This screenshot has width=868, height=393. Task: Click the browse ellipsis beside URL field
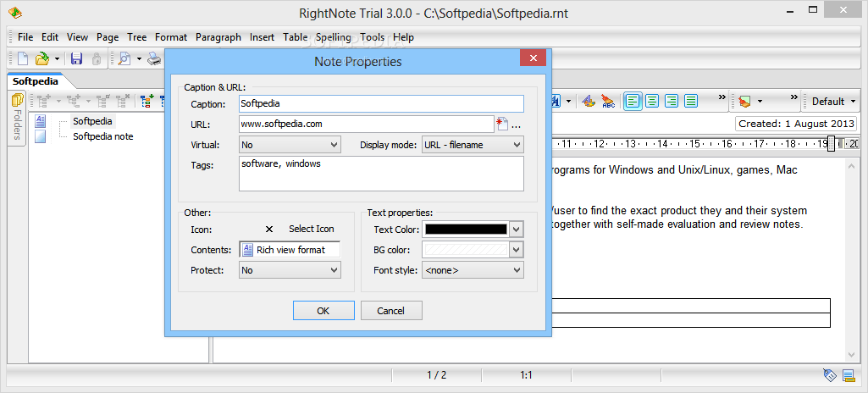pos(516,126)
